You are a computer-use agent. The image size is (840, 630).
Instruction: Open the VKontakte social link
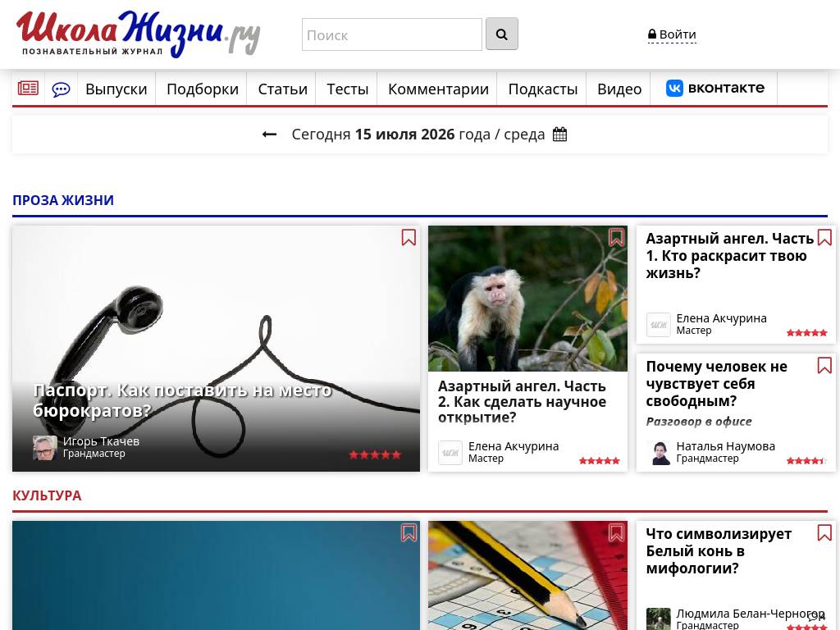pos(715,88)
